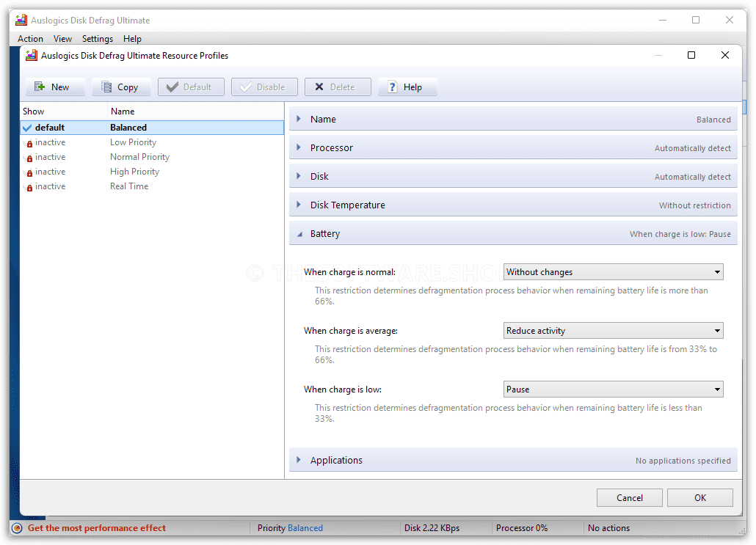Click the New profile button
The image size is (756, 545).
(55, 87)
